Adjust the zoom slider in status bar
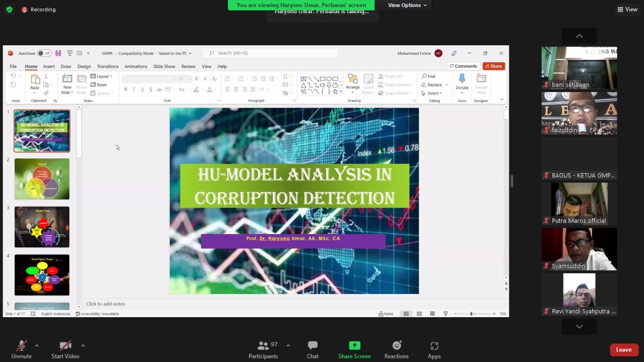 point(471,314)
